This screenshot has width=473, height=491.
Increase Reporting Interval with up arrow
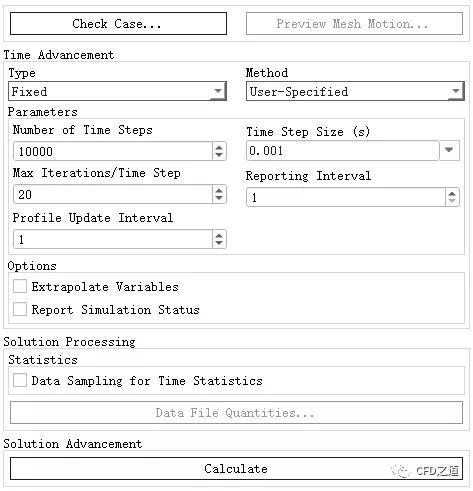tap(452, 193)
